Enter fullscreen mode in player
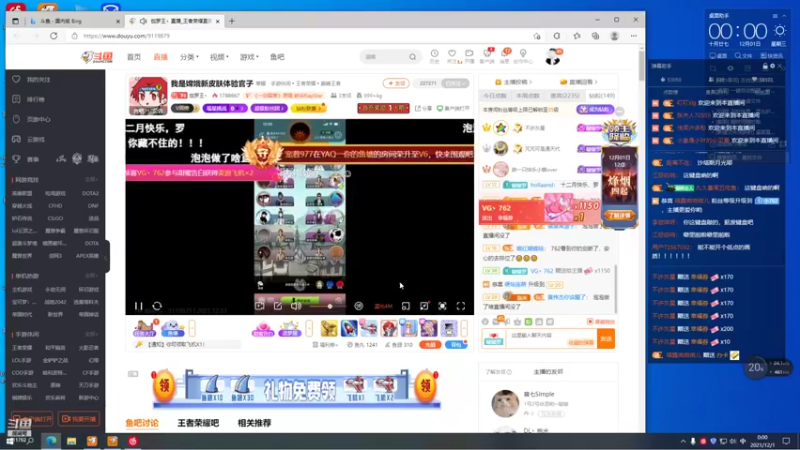 [461, 306]
